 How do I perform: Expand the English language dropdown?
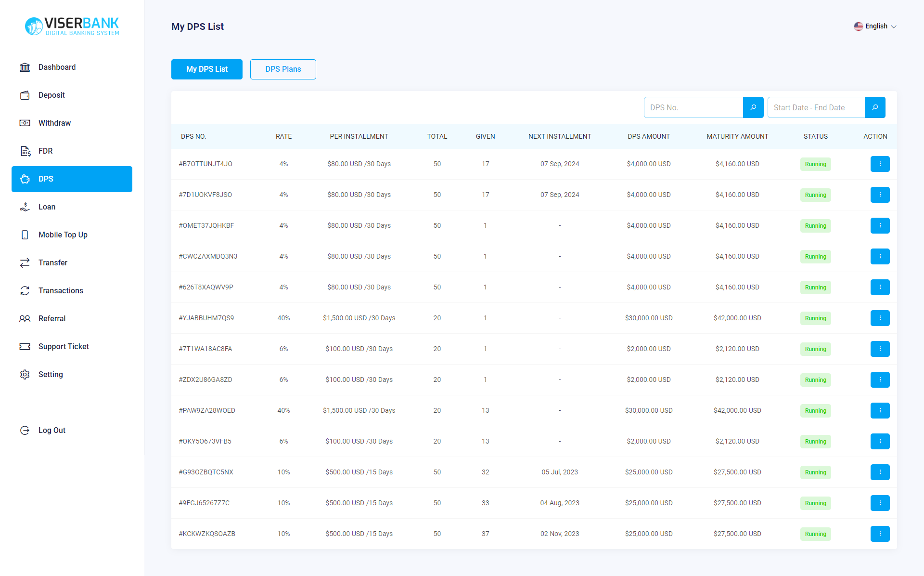pos(875,26)
